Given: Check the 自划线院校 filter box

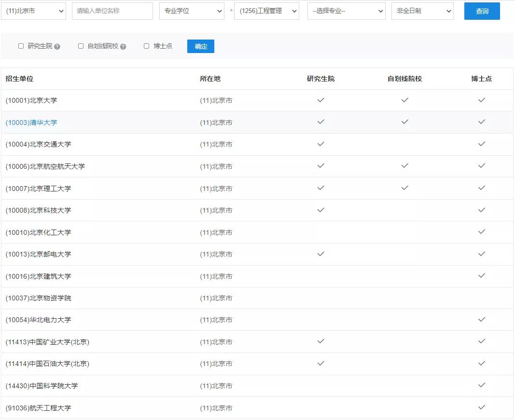Looking at the screenshot, I should tap(80, 46).
